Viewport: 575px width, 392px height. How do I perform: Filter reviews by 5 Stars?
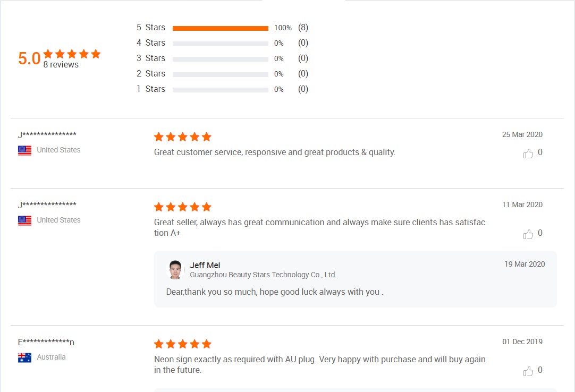[151, 28]
